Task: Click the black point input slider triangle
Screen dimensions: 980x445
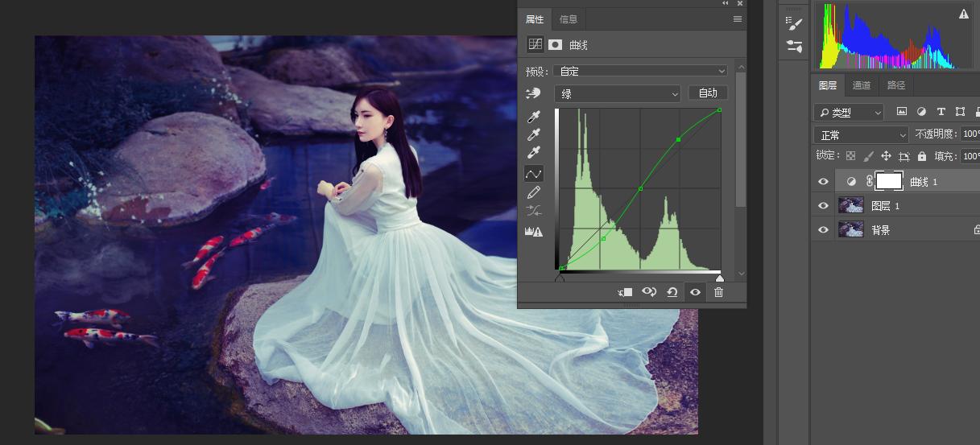Action: click(x=560, y=278)
